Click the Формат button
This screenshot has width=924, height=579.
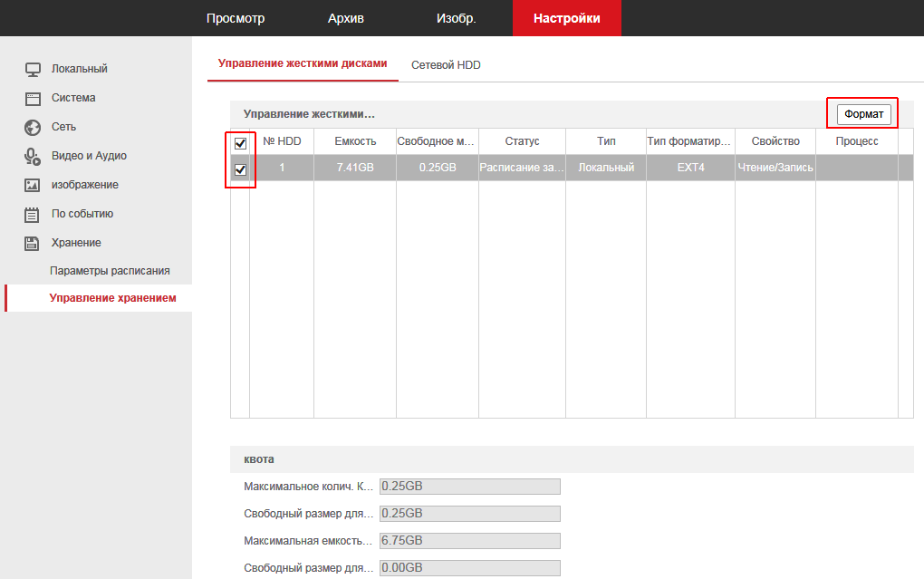click(x=864, y=114)
